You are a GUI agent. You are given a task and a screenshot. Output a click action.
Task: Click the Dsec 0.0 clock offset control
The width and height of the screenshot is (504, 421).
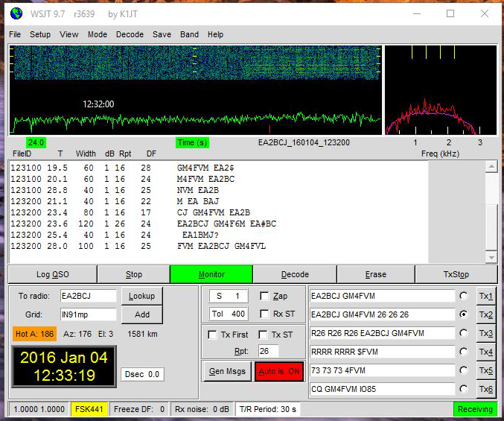[142, 374]
